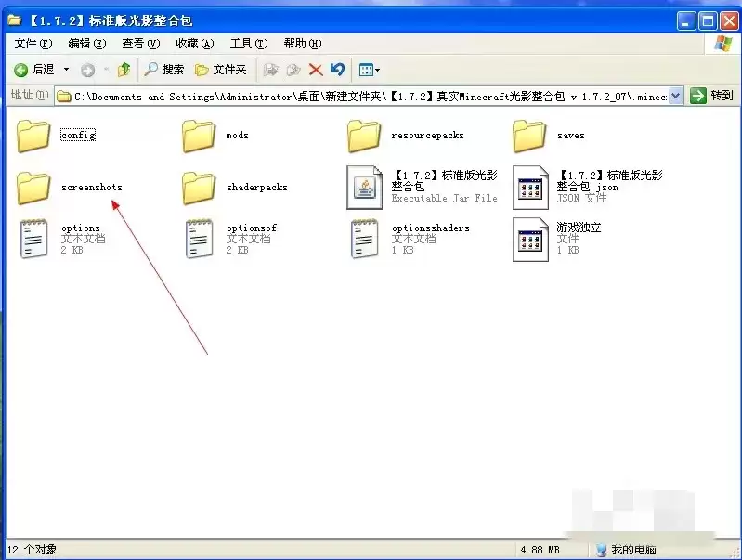Viewport: 742px width, 560px height.
Task: Click the Up one level folder icon
Action: tap(124, 70)
